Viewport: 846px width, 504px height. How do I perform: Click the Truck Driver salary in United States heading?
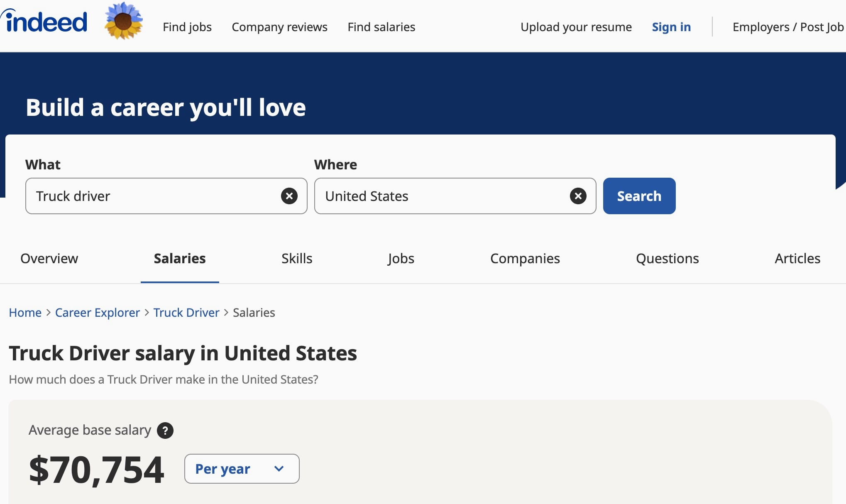(x=183, y=353)
